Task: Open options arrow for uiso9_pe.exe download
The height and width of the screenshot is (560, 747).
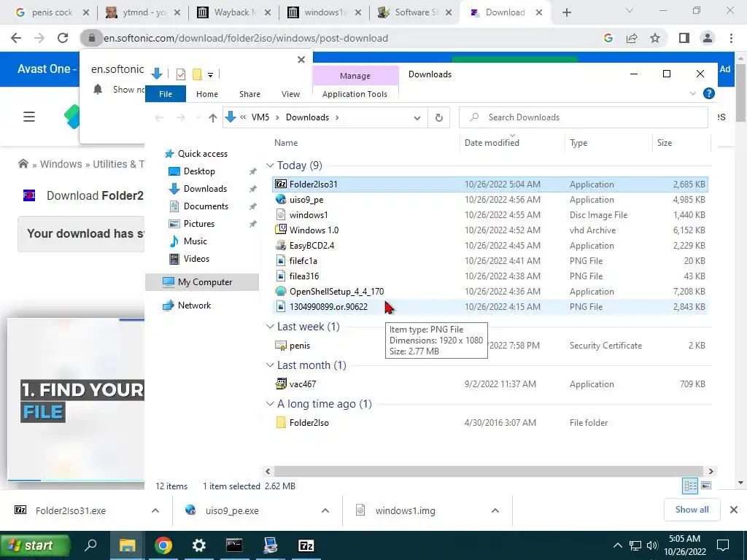Action: [325, 510]
